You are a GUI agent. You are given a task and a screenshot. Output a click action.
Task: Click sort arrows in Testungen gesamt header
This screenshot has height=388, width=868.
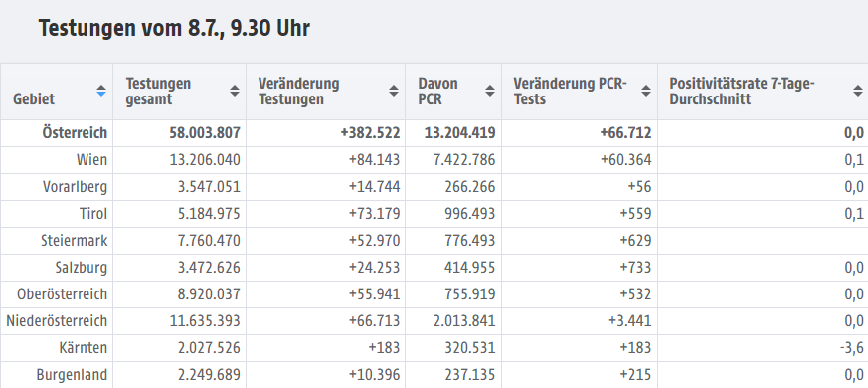(x=235, y=91)
